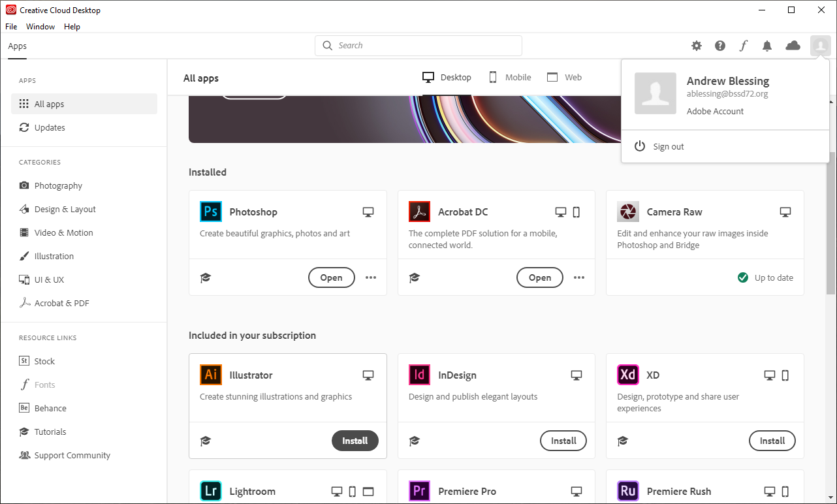The image size is (837, 504).
Task: Click the Premiere Pro app icon
Action: coord(419,491)
